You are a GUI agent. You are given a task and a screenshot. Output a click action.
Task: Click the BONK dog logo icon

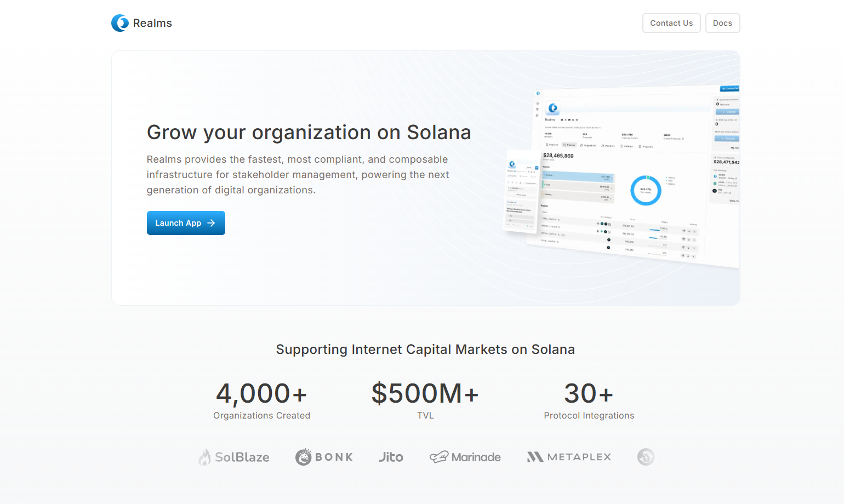tap(304, 457)
